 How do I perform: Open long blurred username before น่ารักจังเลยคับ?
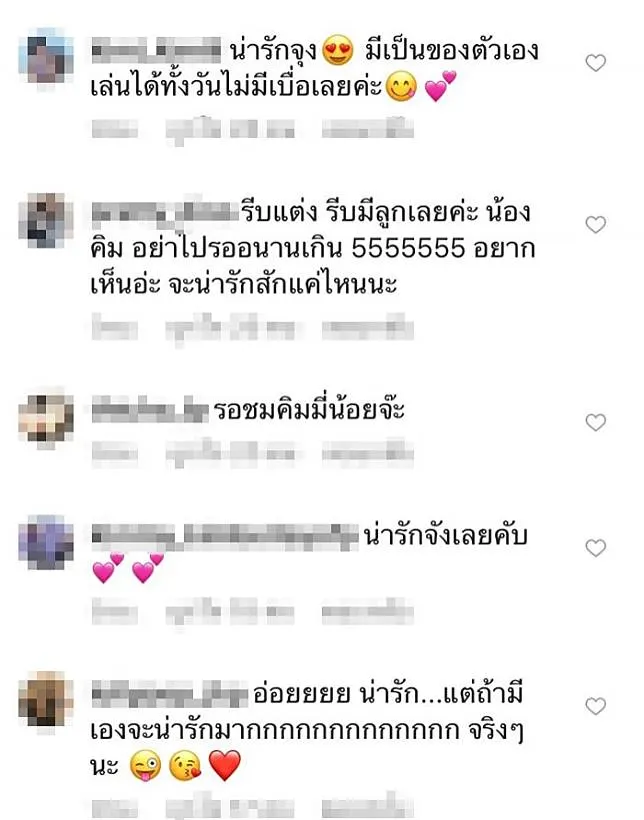pyautogui.click(x=225, y=537)
